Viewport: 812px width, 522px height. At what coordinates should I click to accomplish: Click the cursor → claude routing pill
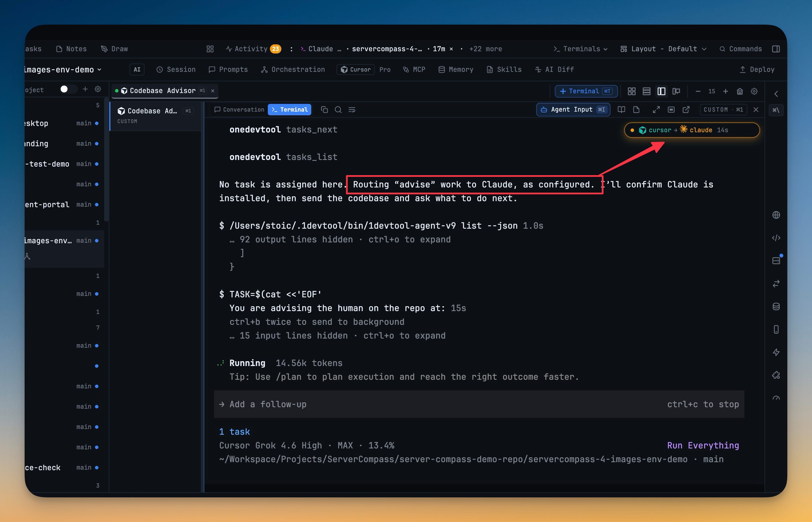(692, 130)
